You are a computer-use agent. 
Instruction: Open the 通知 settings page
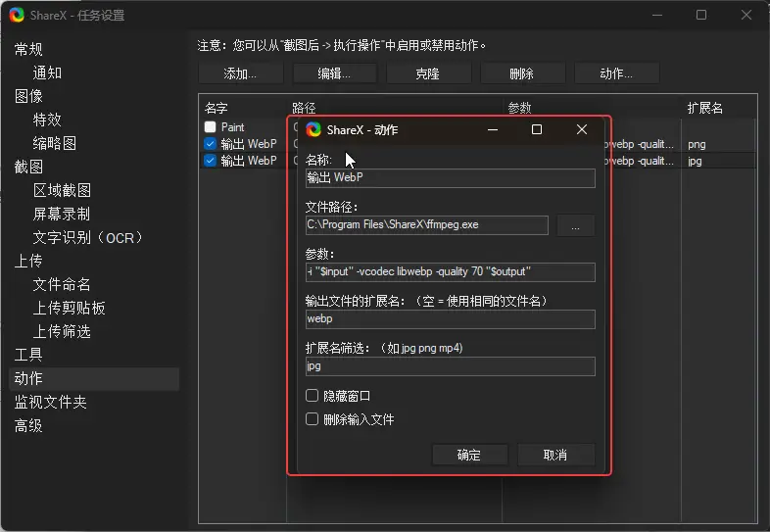click(48, 73)
